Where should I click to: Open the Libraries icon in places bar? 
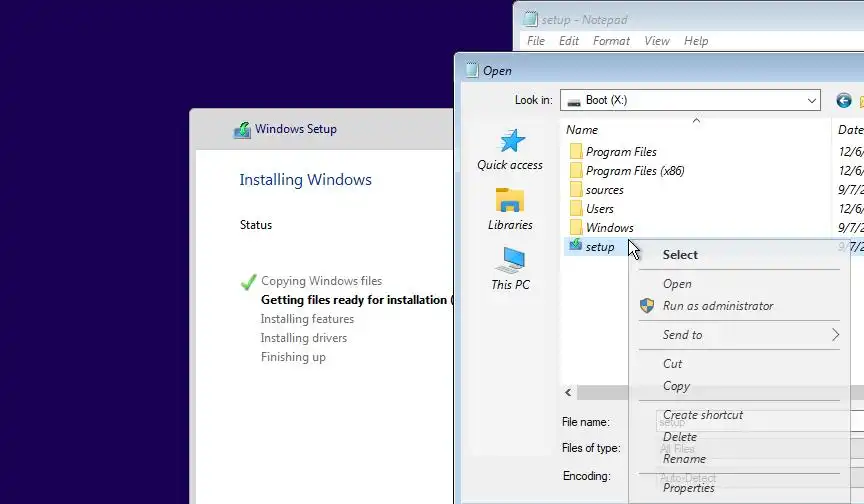(x=510, y=200)
